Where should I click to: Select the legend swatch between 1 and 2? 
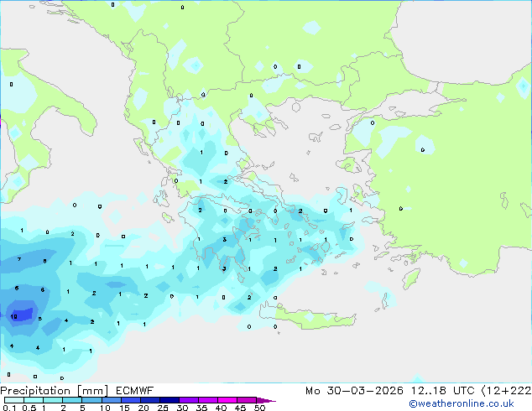(x=53, y=400)
